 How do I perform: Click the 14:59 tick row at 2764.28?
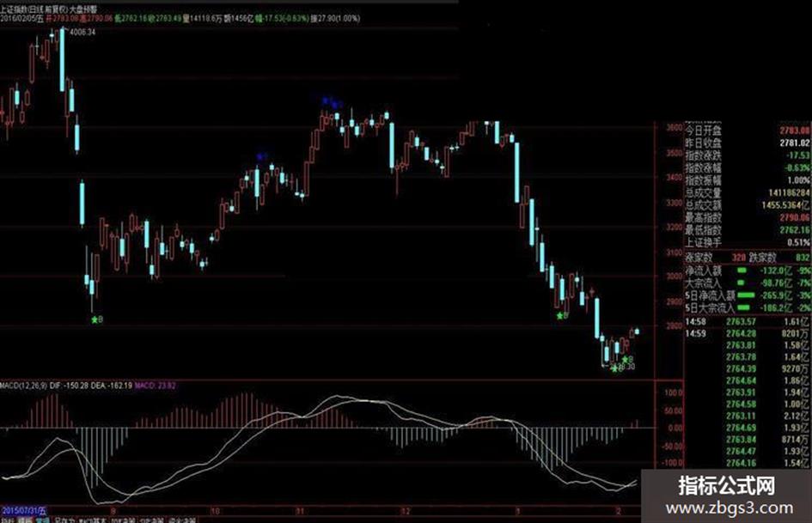[748, 333]
